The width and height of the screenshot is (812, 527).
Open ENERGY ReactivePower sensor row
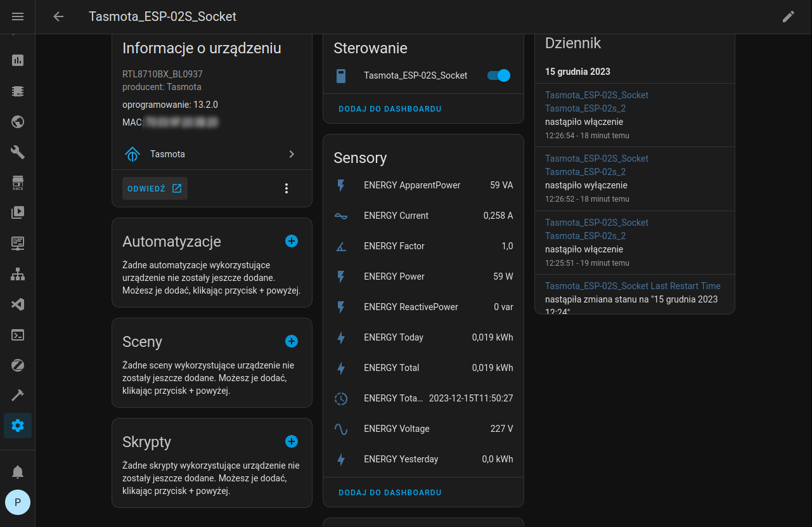423,307
